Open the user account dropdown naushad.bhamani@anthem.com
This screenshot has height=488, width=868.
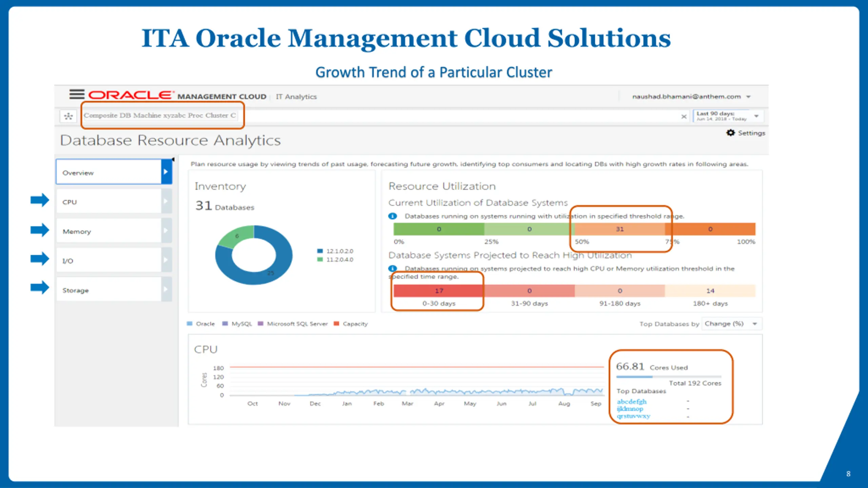coord(691,97)
